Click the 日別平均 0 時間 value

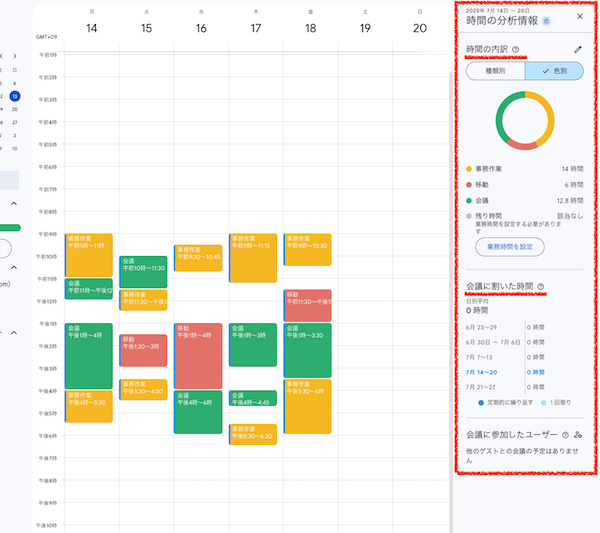pos(477,310)
